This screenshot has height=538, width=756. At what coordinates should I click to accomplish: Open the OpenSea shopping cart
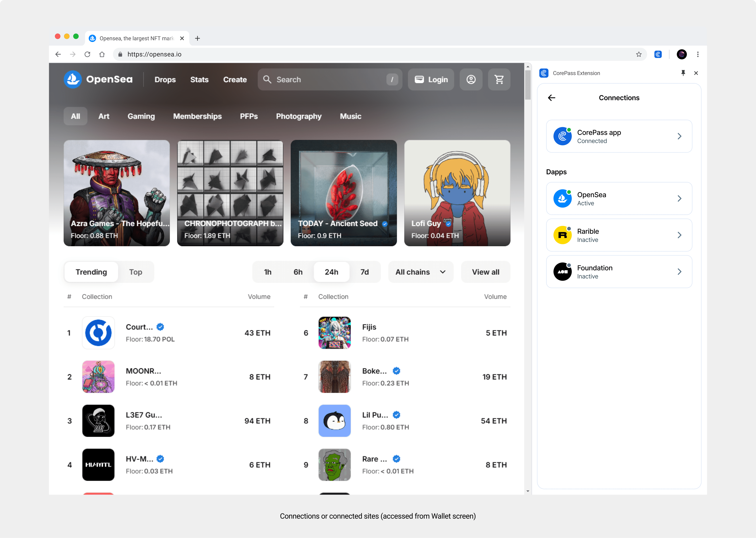point(499,79)
